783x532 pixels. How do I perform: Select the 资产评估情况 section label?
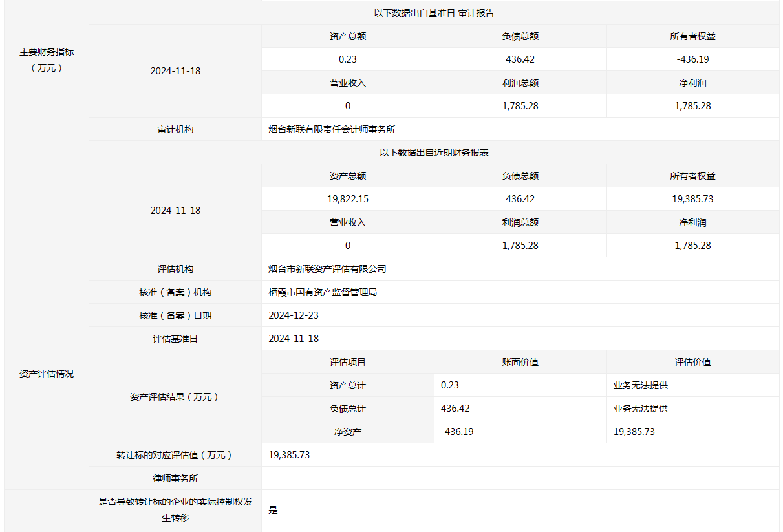coord(47,374)
